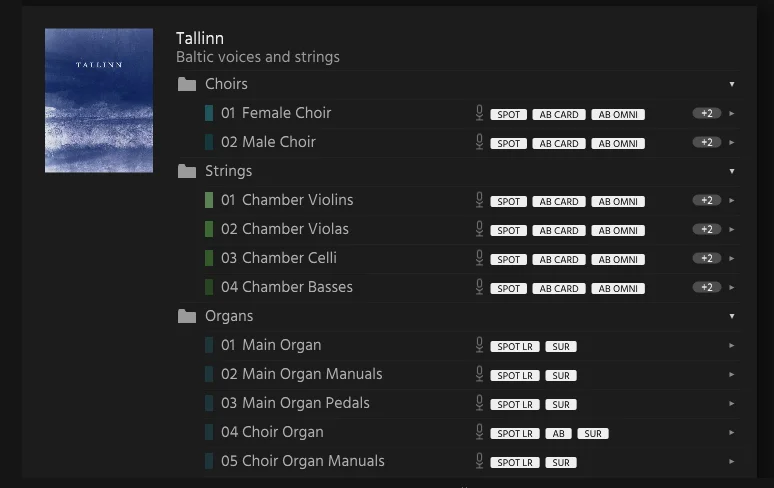Click the teal color tag of 01 Female Choir

(x=209, y=113)
